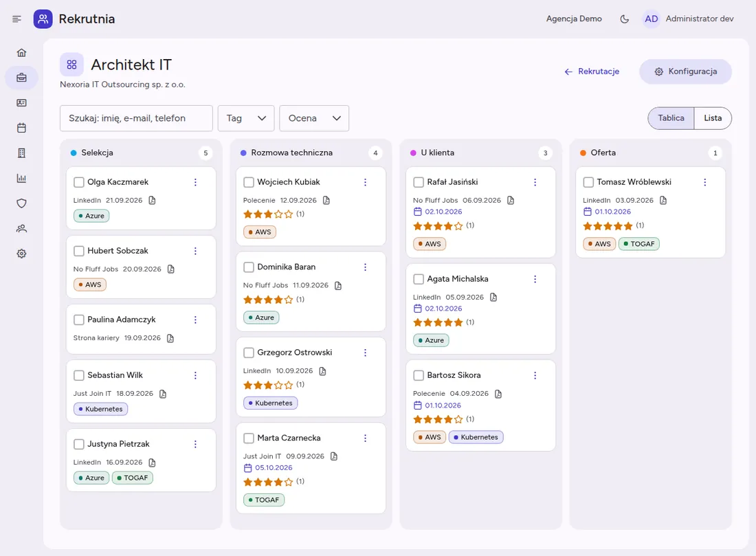Viewport: 756px width, 556px height.
Task: Check the Rafał Jasiński card checkbox
Action: (x=419, y=182)
